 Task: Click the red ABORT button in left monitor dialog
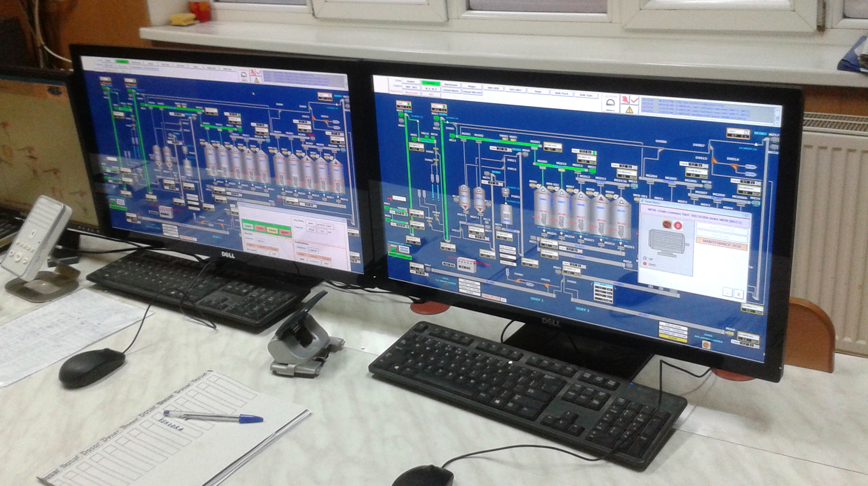[285, 233]
